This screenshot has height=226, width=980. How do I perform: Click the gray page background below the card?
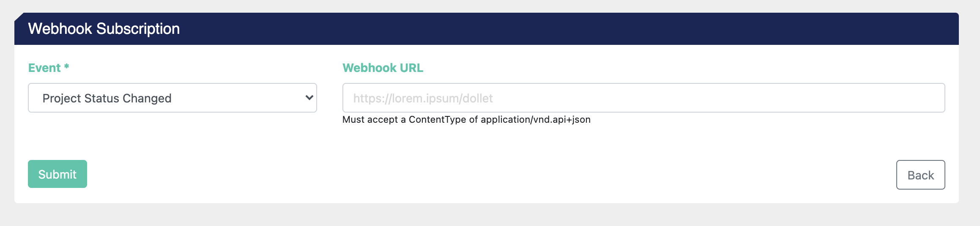pos(486,216)
